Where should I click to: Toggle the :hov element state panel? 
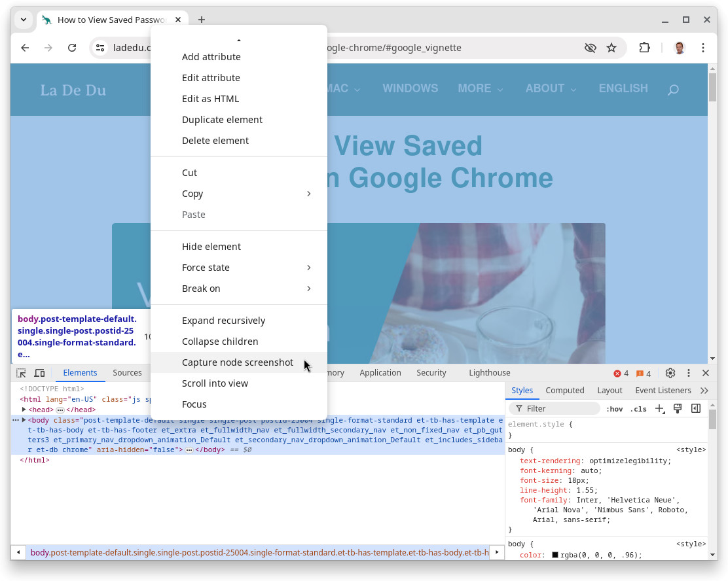[x=614, y=409]
